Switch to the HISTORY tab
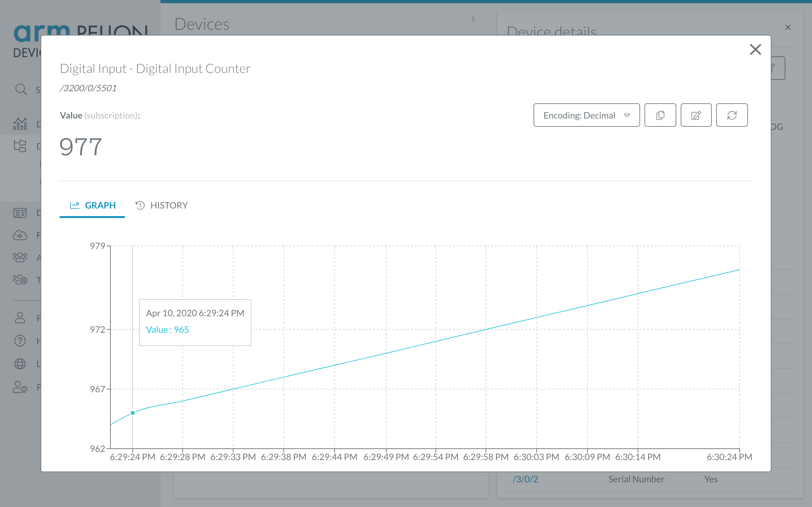The image size is (812, 507). (x=162, y=205)
